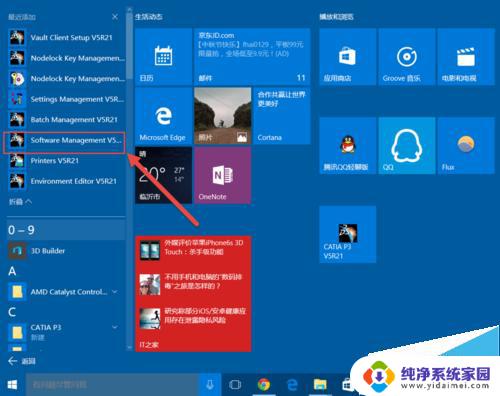Open Printers V5R21
500x396 pixels.
(x=66, y=161)
